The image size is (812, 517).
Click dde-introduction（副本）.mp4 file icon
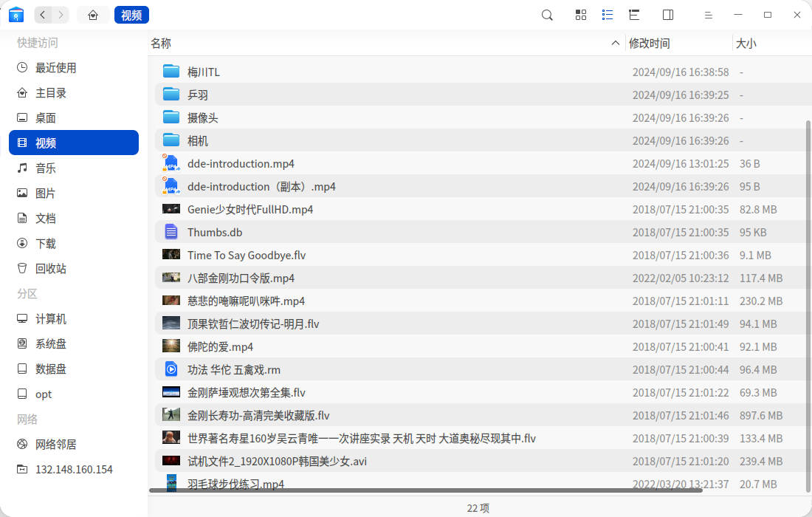171,186
